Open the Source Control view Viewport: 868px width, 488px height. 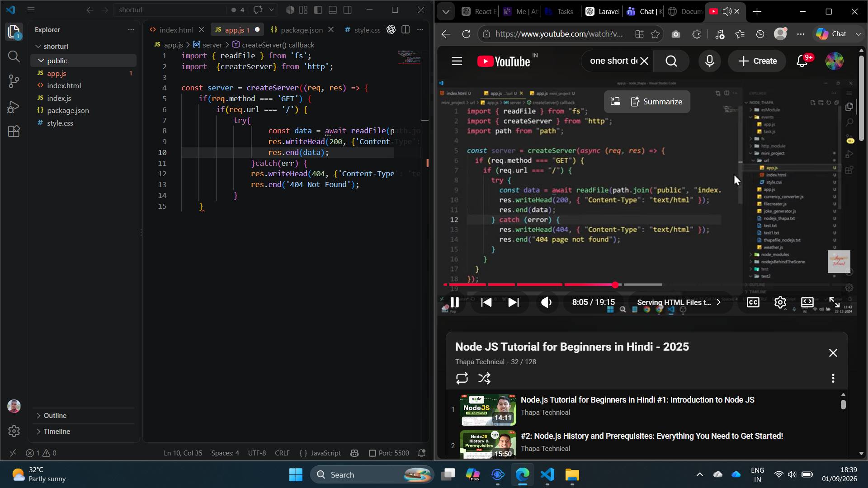pyautogui.click(x=14, y=81)
